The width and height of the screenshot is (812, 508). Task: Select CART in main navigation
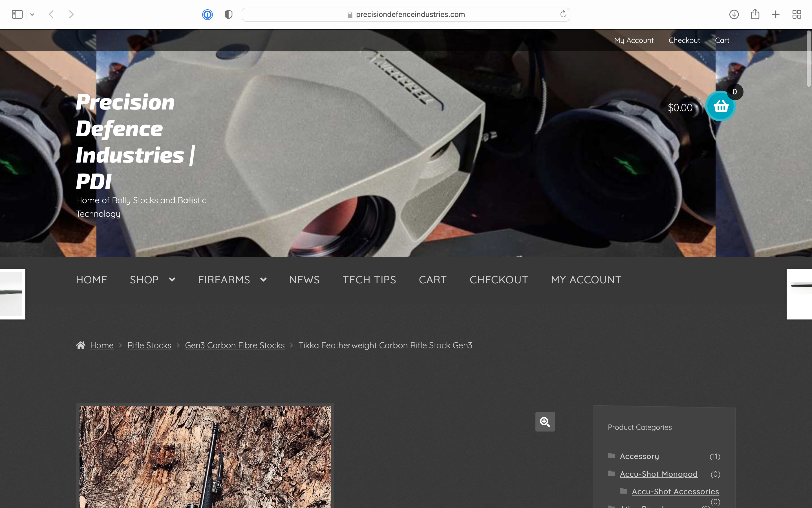(x=433, y=280)
